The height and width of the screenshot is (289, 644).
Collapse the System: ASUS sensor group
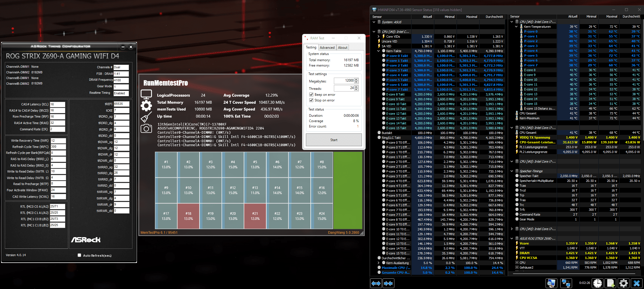(374, 22)
